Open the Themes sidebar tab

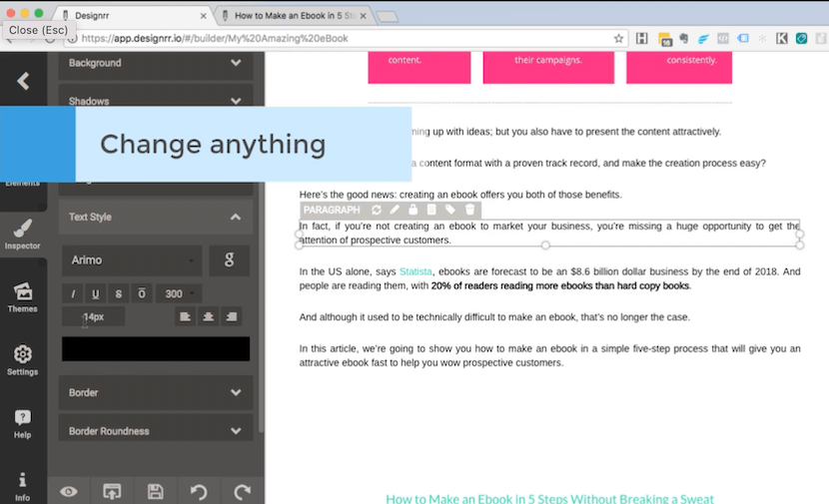point(22,295)
